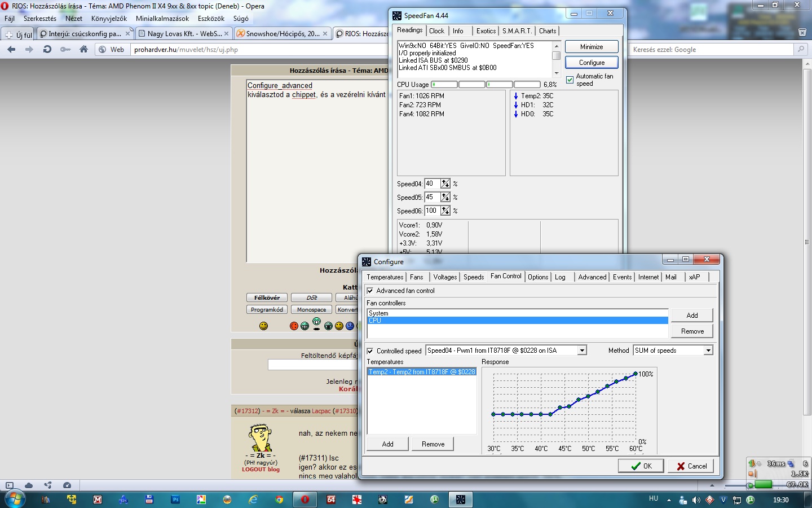The image size is (812, 508).
Task: Confirm Configure dialog with OK
Action: [641, 466]
